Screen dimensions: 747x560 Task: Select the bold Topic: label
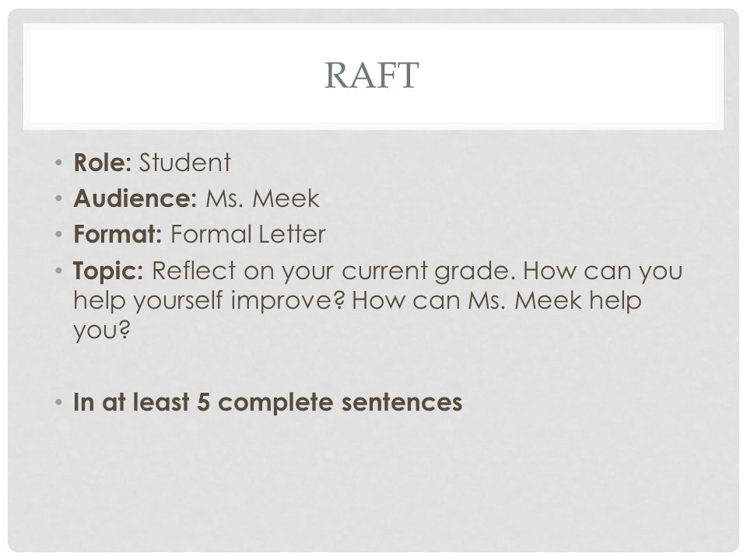[x=108, y=271]
